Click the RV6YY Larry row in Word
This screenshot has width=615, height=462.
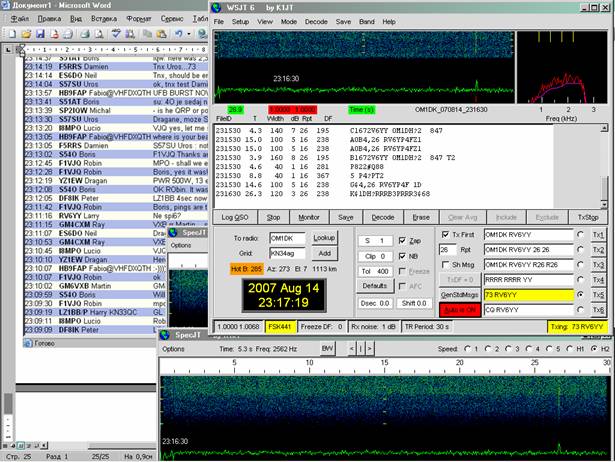click(116, 216)
